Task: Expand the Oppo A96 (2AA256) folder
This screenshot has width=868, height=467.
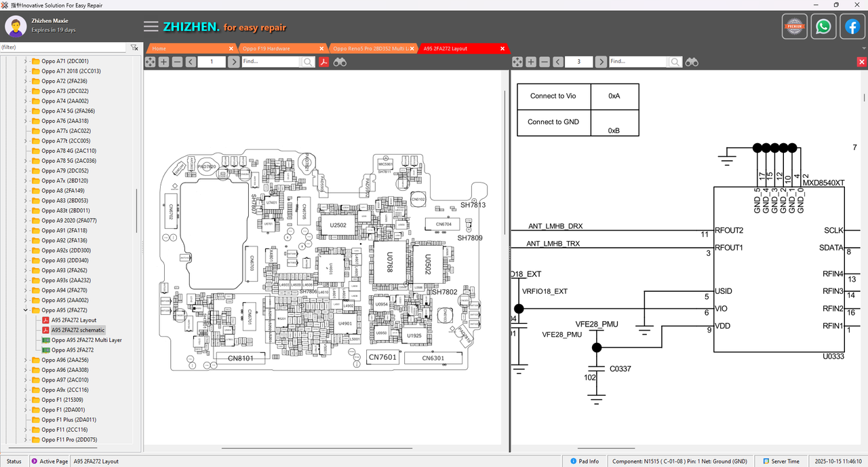Action: coord(26,360)
